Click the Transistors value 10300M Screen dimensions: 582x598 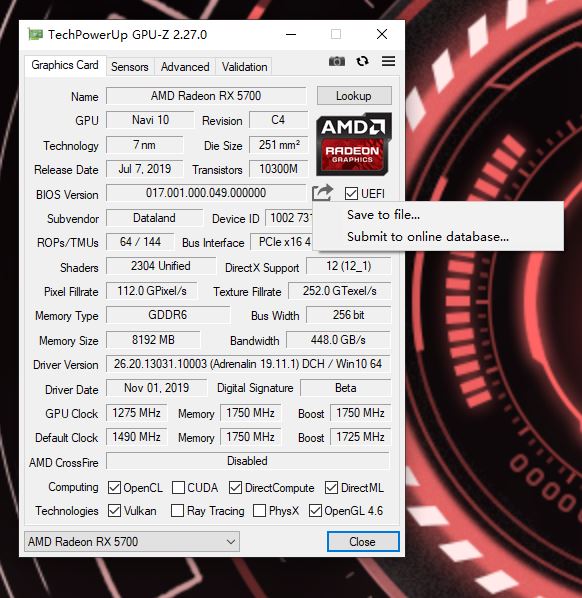coord(278,169)
